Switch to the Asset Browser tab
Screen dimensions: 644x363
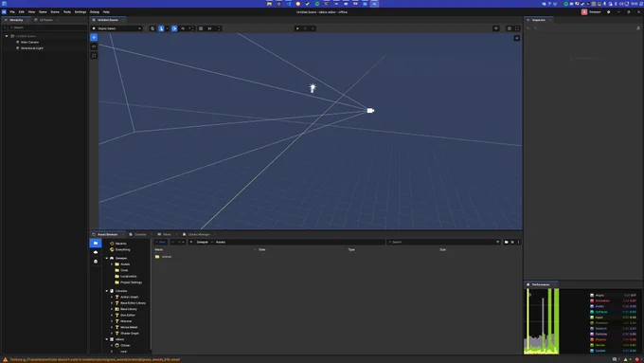pyautogui.click(x=107, y=234)
